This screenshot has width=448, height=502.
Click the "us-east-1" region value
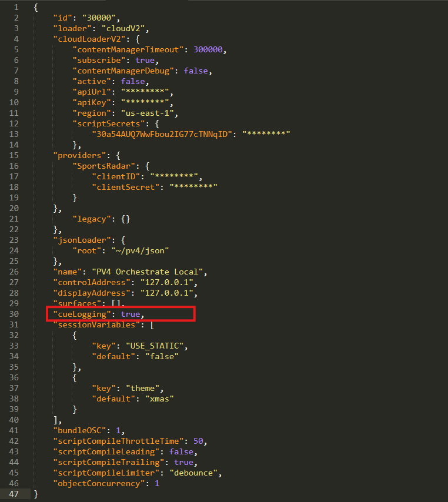(x=148, y=113)
